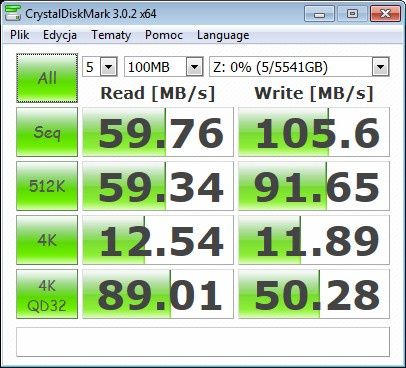This screenshot has width=406, height=368.
Task: Open the Plik menu
Action: 20,35
